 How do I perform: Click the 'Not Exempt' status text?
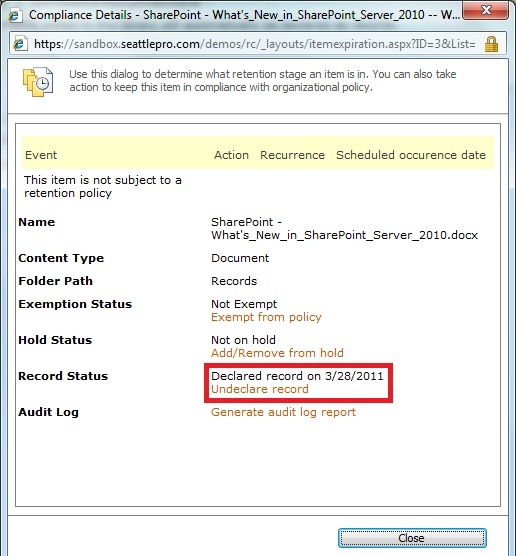pyautogui.click(x=244, y=304)
